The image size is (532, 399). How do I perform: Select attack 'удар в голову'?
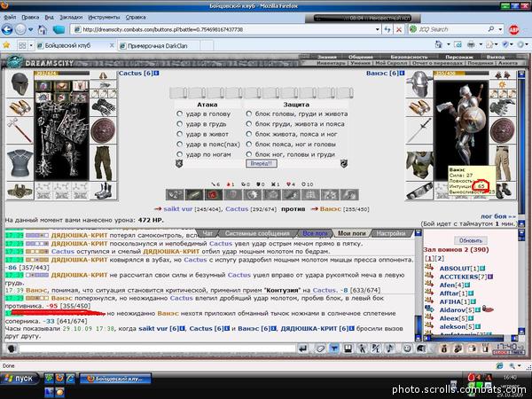[x=179, y=113]
